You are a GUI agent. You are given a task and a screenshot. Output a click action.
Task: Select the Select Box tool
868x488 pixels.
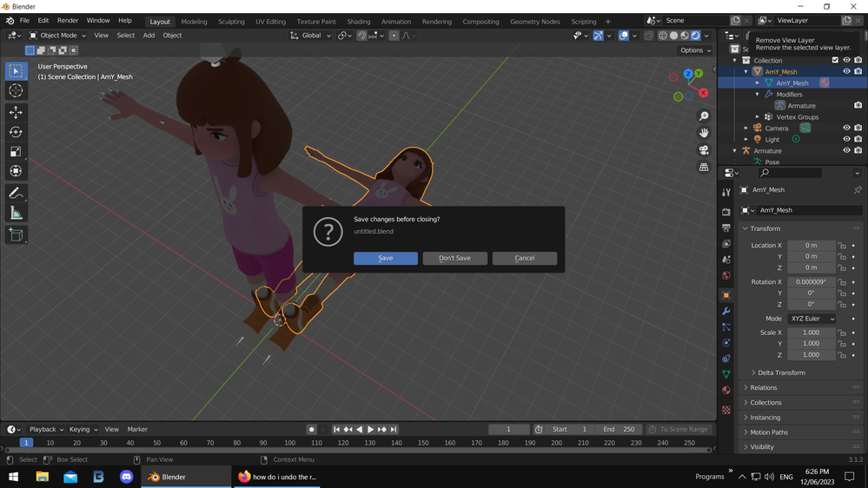coord(16,71)
